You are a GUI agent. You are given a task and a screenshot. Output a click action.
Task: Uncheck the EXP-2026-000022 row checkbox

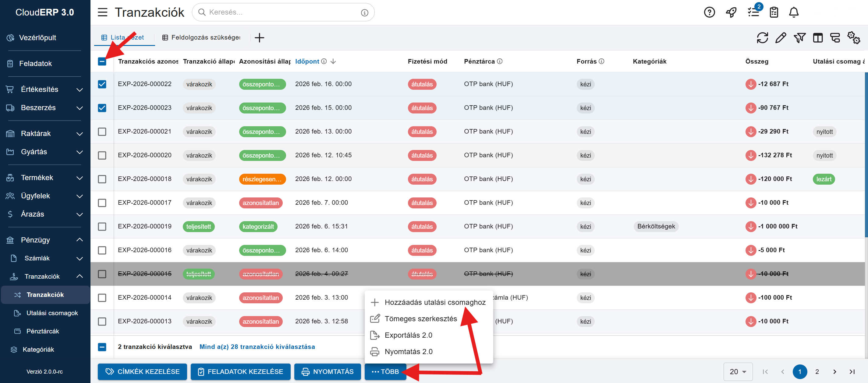click(x=102, y=84)
